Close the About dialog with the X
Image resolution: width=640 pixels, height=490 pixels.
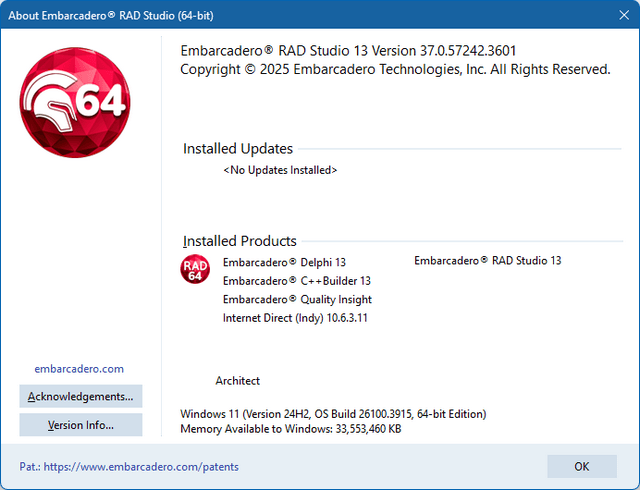point(616,15)
